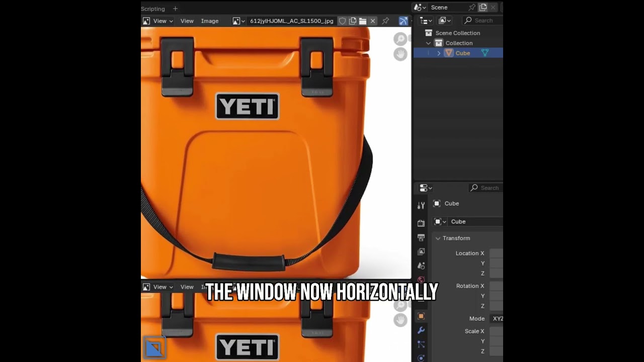Image resolution: width=644 pixels, height=362 pixels.
Task: Click the Rotation X value field
Action: [x=497, y=286]
